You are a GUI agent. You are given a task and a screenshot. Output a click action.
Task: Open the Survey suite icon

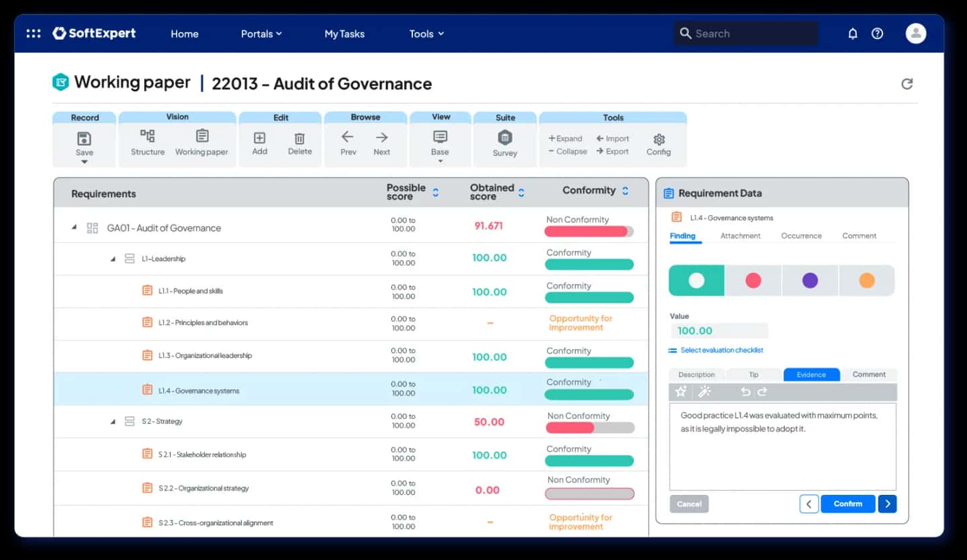click(505, 138)
